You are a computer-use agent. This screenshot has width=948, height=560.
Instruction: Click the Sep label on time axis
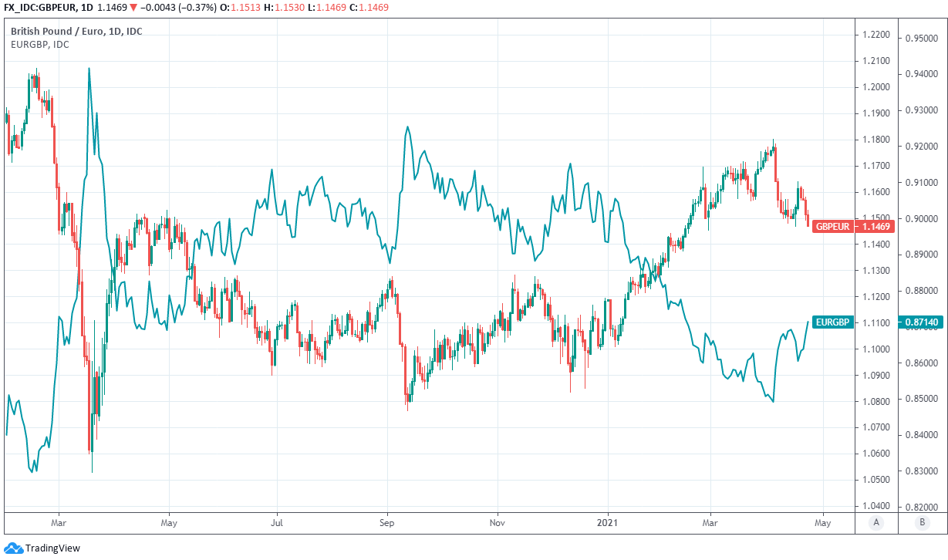pos(387,522)
